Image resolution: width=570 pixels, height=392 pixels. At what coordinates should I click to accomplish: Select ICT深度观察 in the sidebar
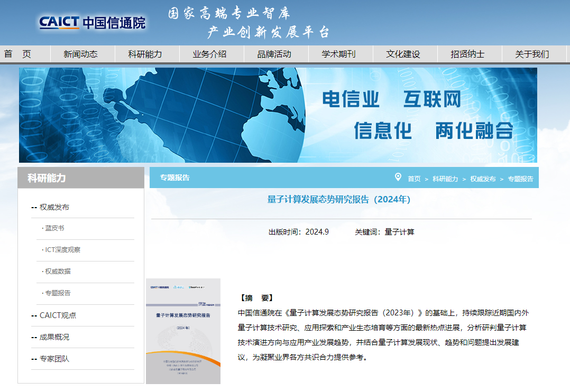[62, 250]
